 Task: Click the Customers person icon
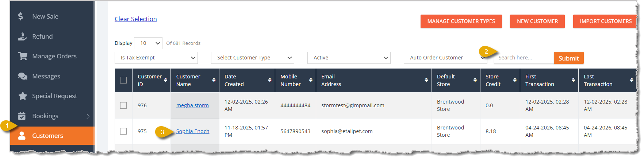[x=22, y=136]
